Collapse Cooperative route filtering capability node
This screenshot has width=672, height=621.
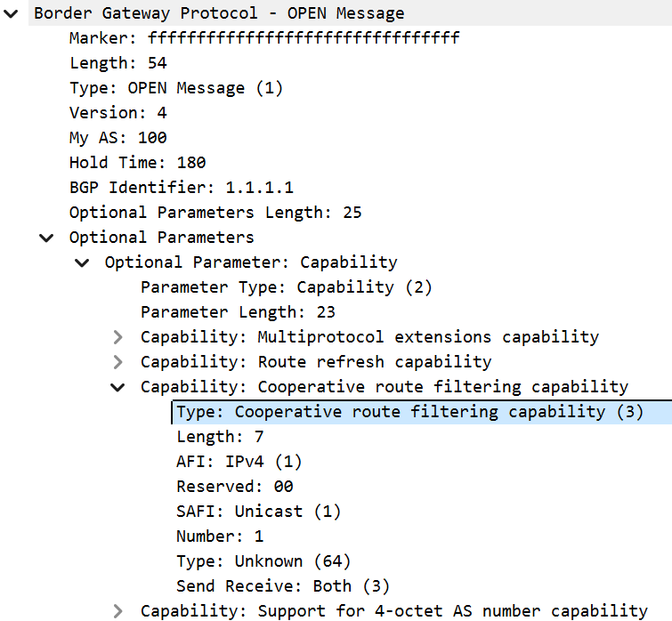point(117,387)
